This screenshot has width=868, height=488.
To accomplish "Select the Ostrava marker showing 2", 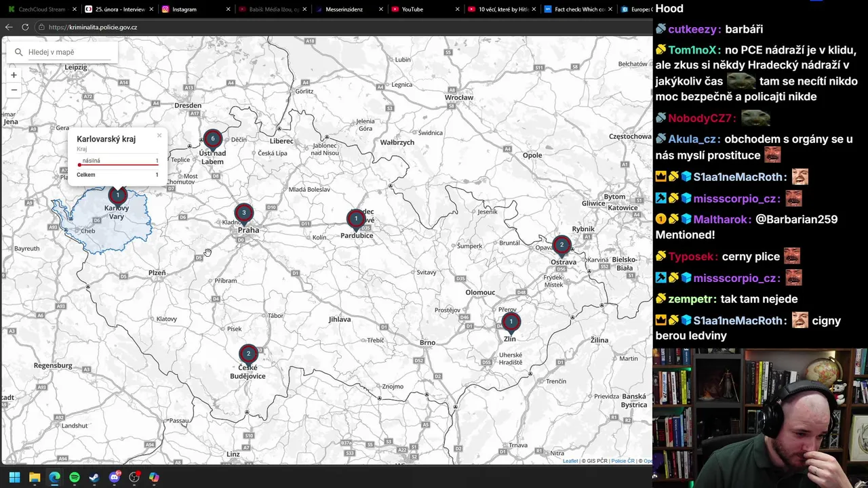I will (x=561, y=245).
